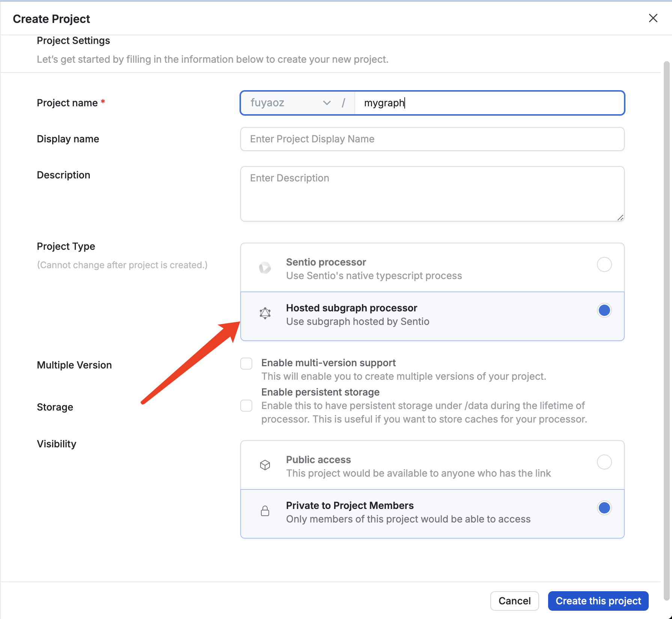672x619 pixels.
Task: Click the Create this project button
Action: point(598,601)
